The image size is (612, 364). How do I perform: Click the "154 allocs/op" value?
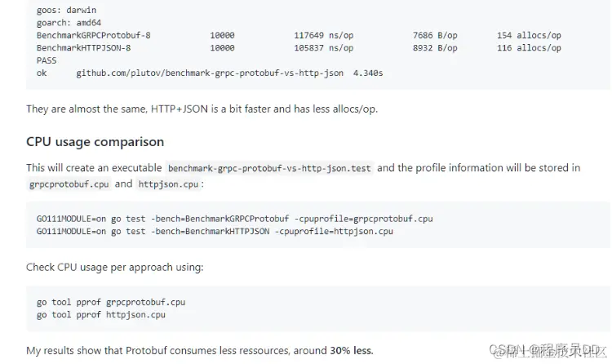pos(528,36)
